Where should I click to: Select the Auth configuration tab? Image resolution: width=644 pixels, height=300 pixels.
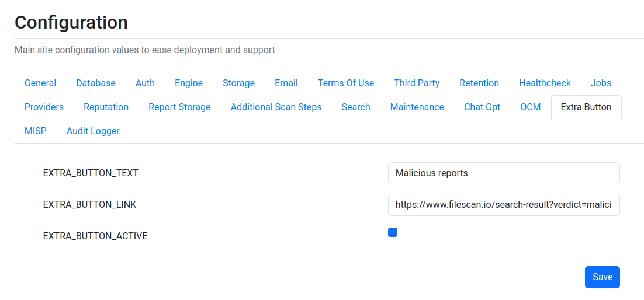[x=145, y=83]
